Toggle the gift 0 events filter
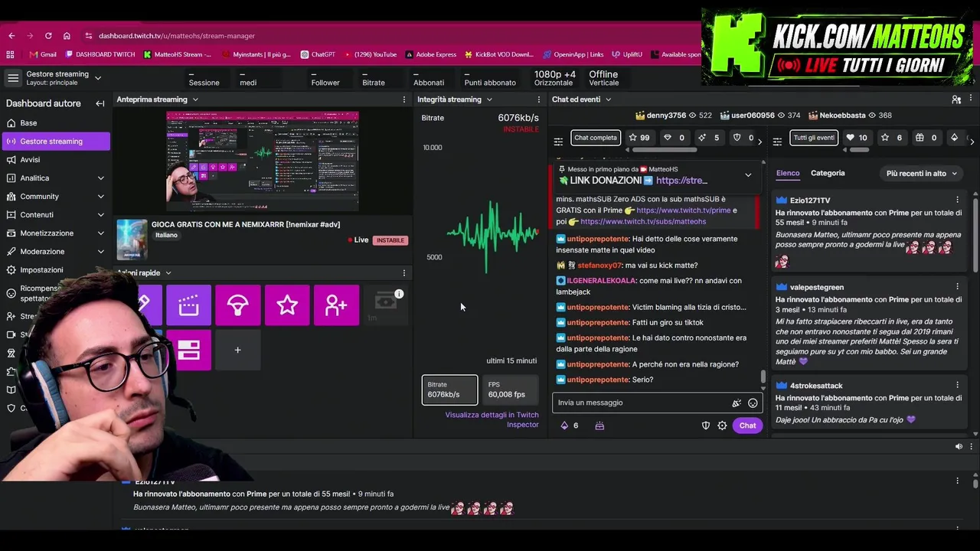The width and height of the screenshot is (980, 551). pyautogui.click(x=926, y=138)
